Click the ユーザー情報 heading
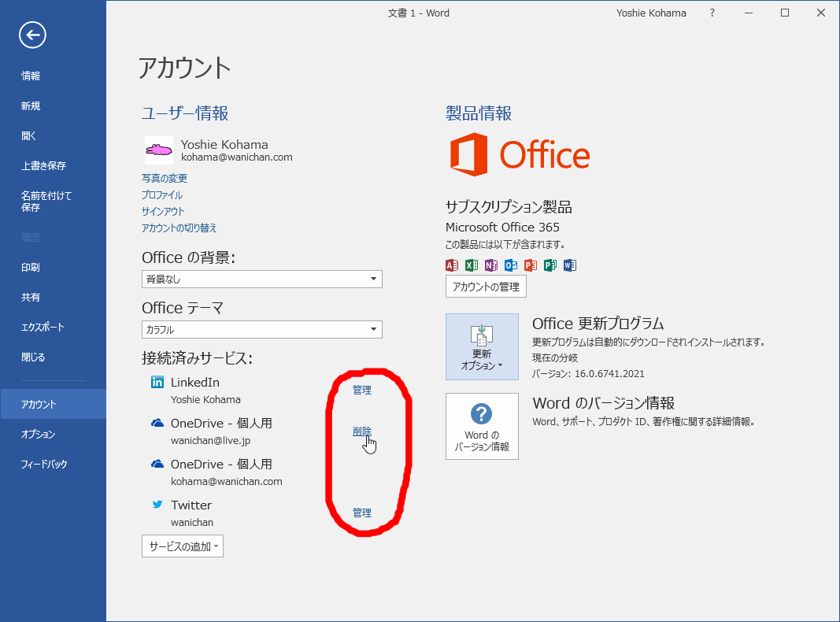The width and height of the screenshot is (840, 622). [x=185, y=113]
